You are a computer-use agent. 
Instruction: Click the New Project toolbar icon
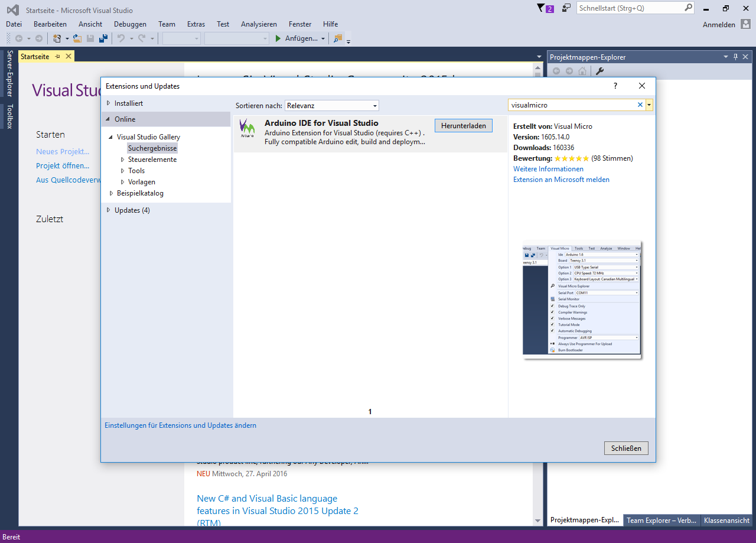tap(57, 38)
